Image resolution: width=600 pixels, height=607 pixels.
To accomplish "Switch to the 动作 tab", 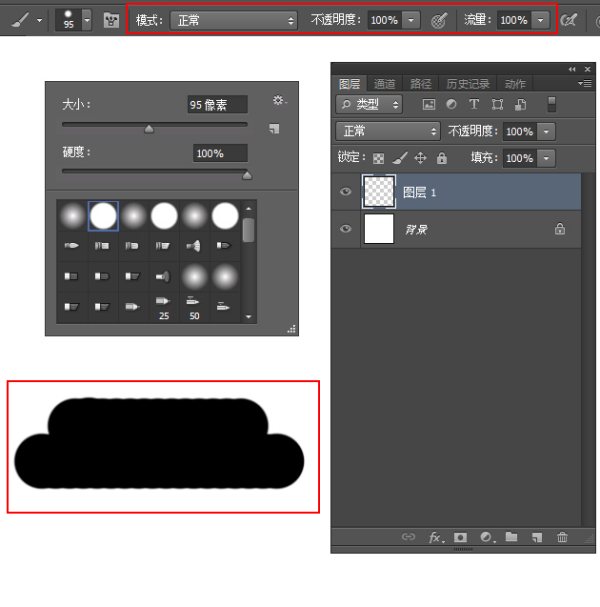I will click(515, 84).
